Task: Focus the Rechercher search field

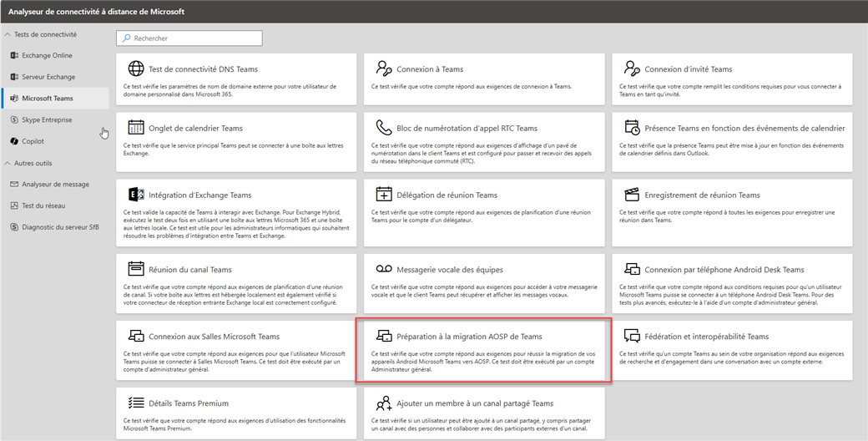Action: 189,38
